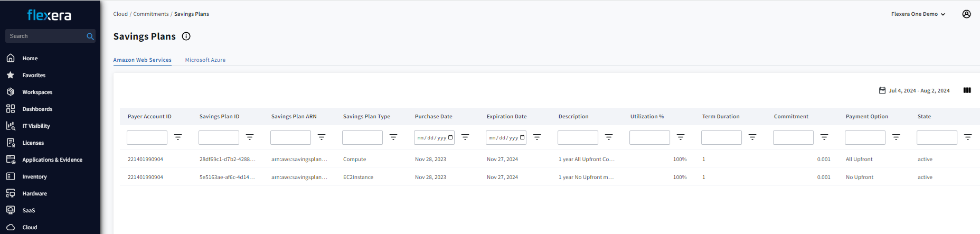Click the Term Duration filter field
Screen dimensions: 980x234
click(x=721, y=138)
